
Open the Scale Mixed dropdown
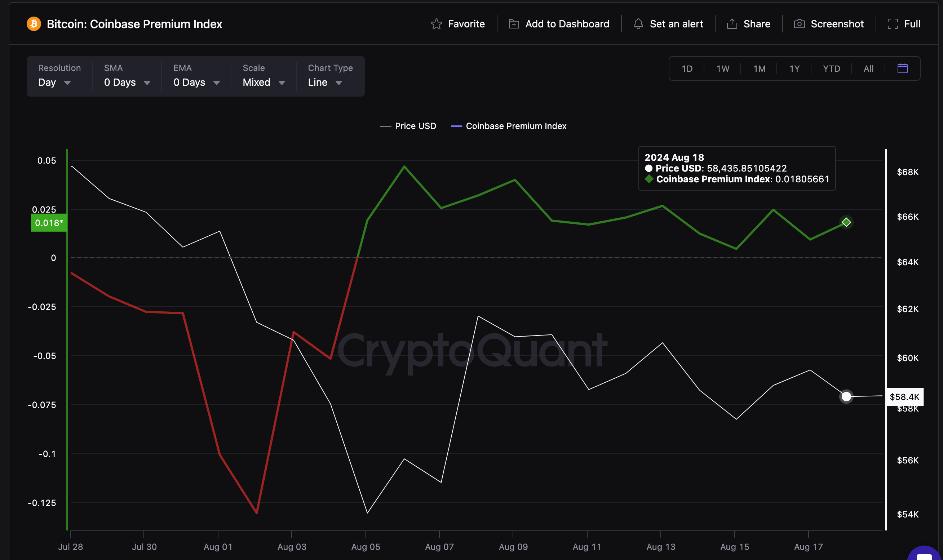pyautogui.click(x=264, y=76)
